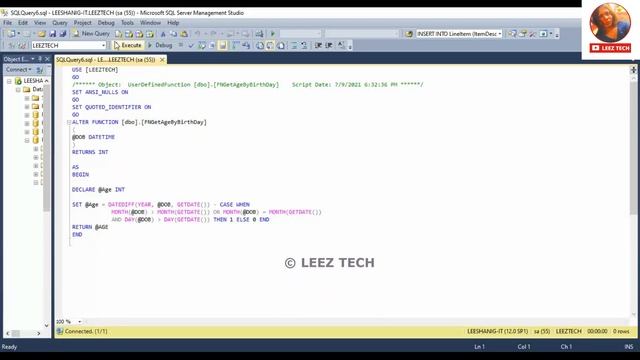Click the Comment out selected lines icon
Viewport: 640px width, 360px height.
click(x=294, y=45)
